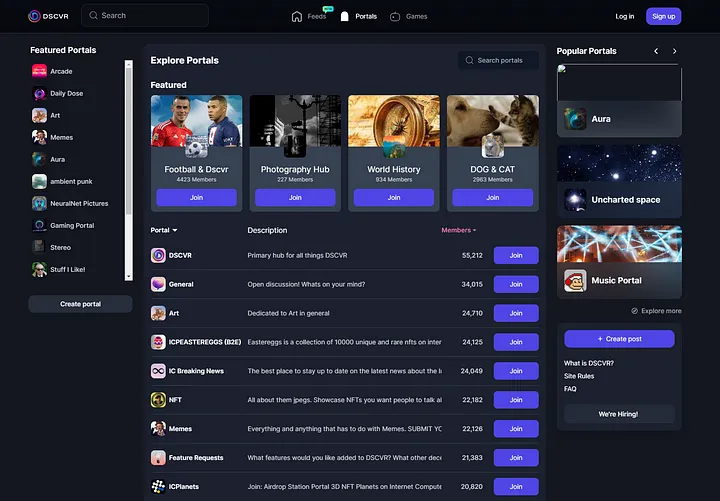Click the IC Breaking News infinity icon

(x=158, y=371)
